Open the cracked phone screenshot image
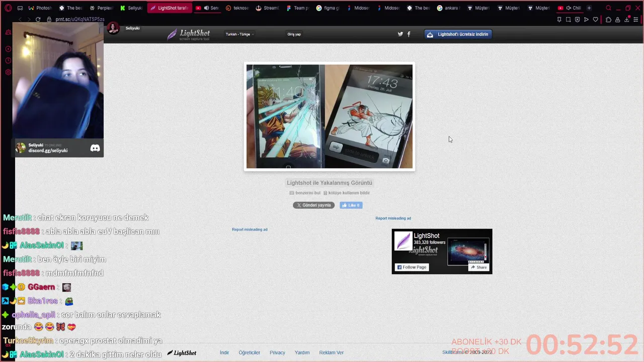This screenshot has height=362, width=644. coord(330,117)
